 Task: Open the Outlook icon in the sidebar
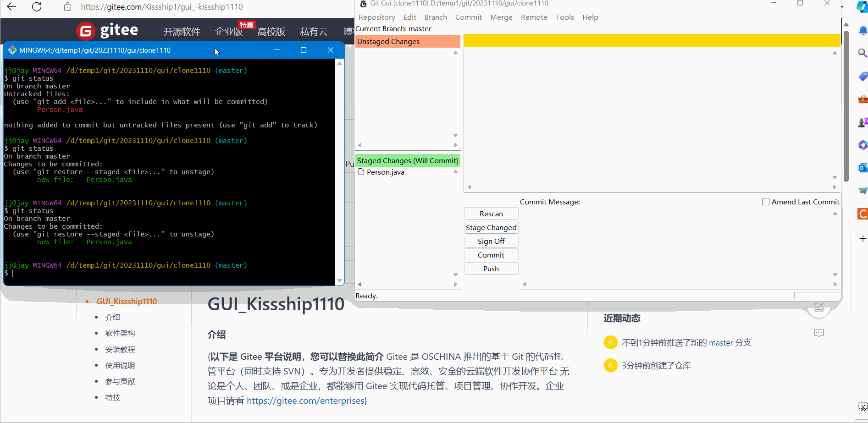862,168
